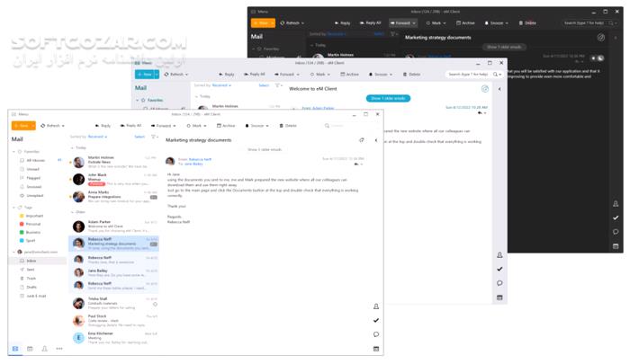Screen dimensions: 630x364
Task: Click Delete in the dark window toolbar
Action: click(x=527, y=22)
